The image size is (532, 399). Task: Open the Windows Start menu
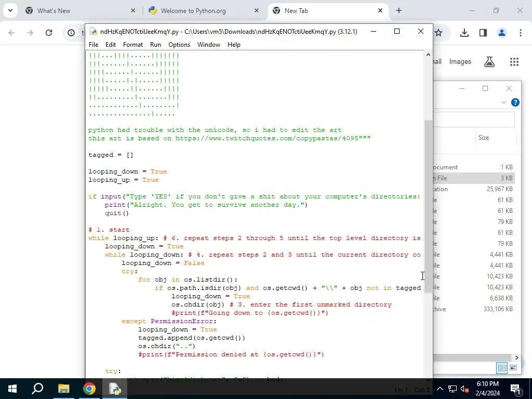coord(12,389)
